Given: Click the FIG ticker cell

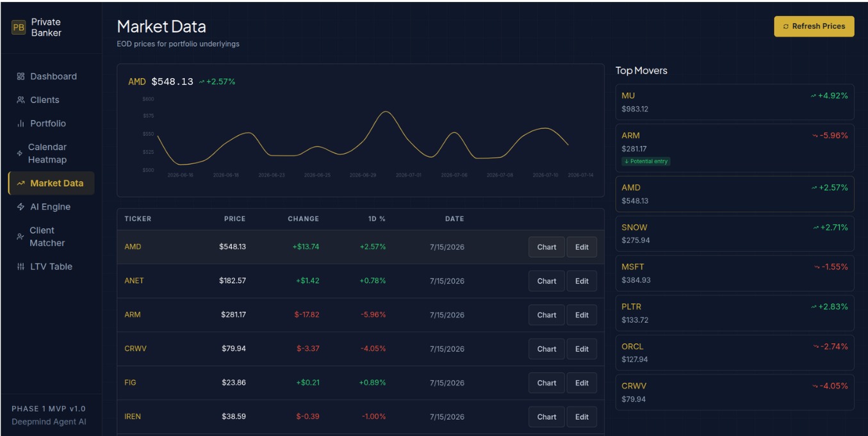Looking at the screenshot, I should click(x=130, y=383).
